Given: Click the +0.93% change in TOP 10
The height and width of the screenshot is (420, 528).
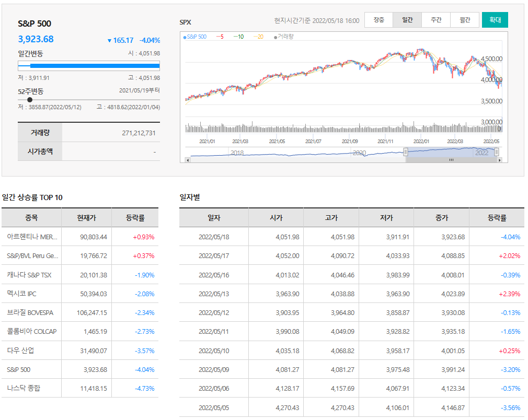Looking at the screenshot, I should [143, 237].
